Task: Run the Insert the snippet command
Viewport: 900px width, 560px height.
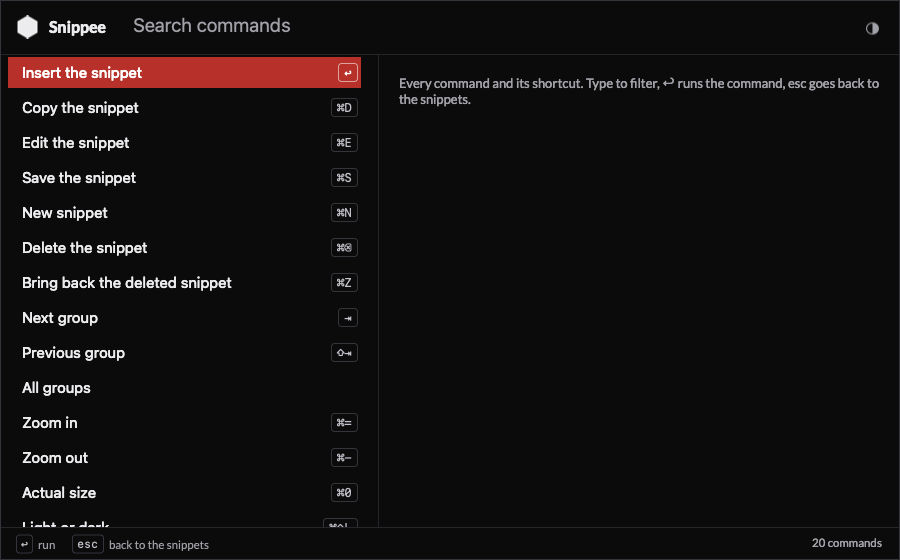Action: (x=184, y=72)
